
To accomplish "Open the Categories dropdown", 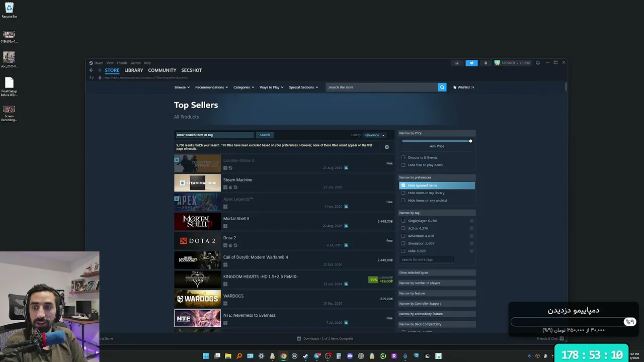I will tap(244, 87).
